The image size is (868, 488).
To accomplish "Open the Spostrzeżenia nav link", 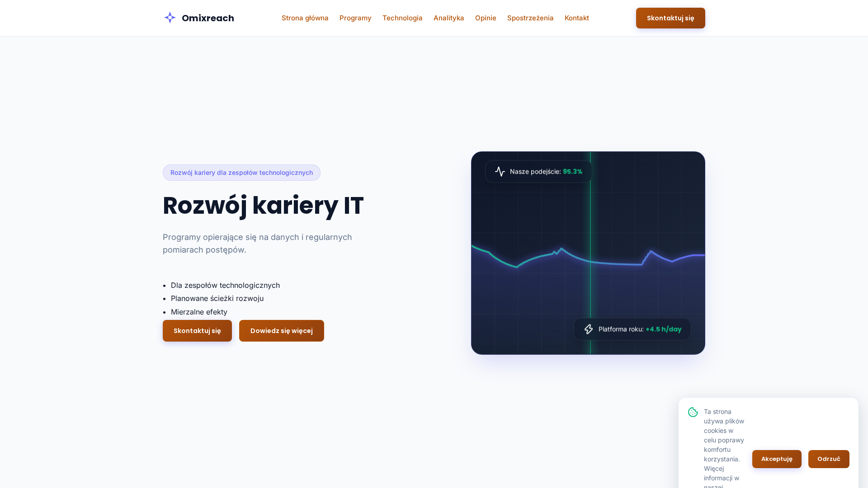I will [x=530, y=18].
